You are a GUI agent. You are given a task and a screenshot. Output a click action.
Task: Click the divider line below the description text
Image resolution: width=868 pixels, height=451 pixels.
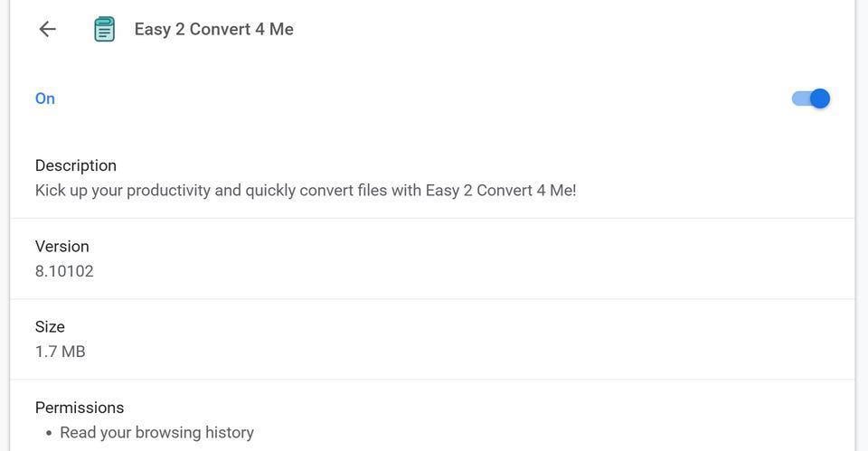432,218
